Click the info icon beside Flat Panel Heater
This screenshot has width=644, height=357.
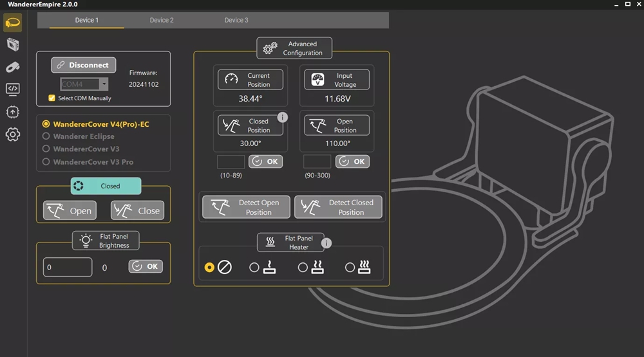click(327, 243)
